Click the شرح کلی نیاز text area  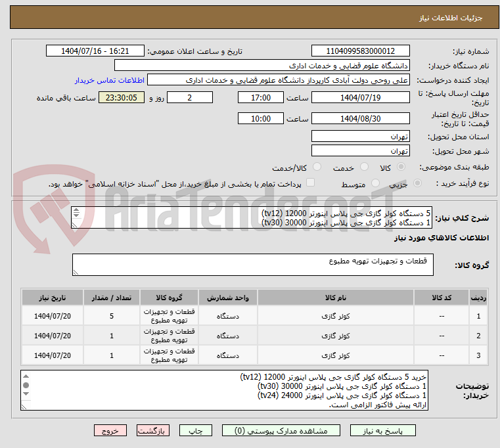coord(252,218)
